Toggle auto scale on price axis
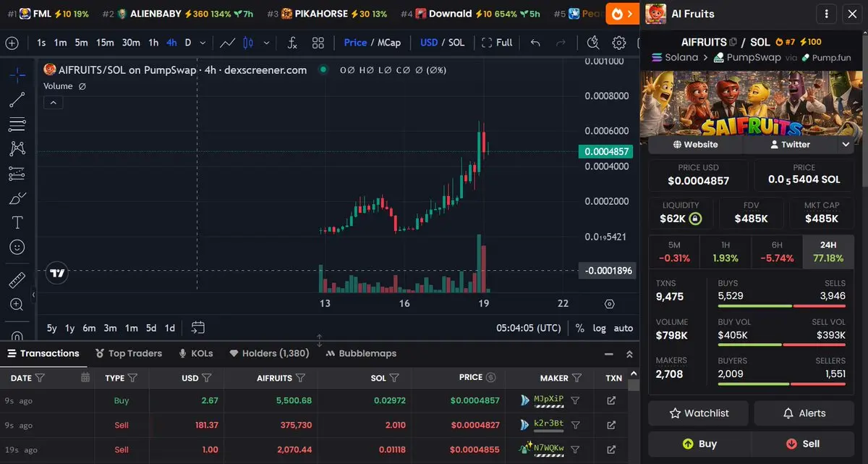868x464 pixels. click(x=624, y=328)
